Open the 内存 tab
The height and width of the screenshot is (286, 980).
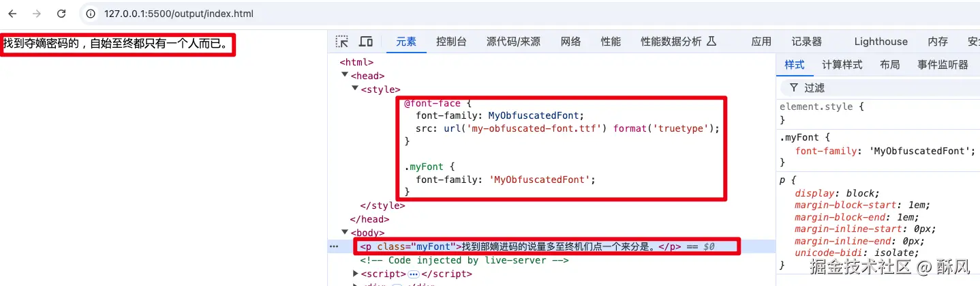pyautogui.click(x=938, y=42)
